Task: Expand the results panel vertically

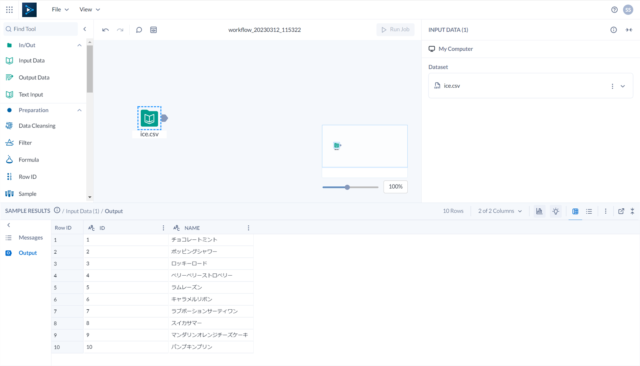Action: pyautogui.click(x=632, y=211)
